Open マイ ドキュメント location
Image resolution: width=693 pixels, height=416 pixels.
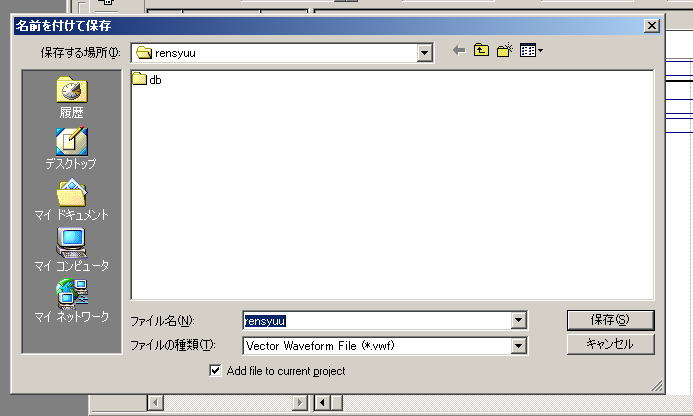point(71,200)
